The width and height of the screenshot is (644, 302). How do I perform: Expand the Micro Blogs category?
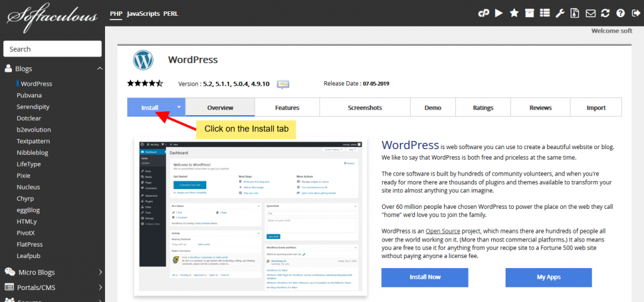[x=100, y=272]
